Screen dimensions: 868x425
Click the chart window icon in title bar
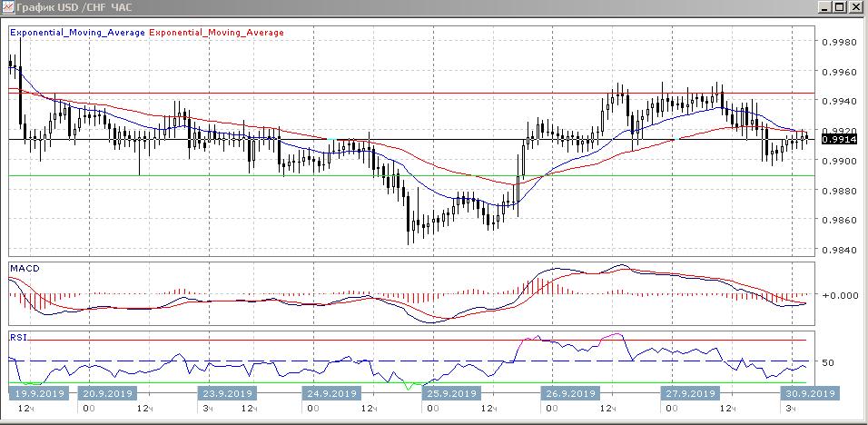click(x=9, y=7)
